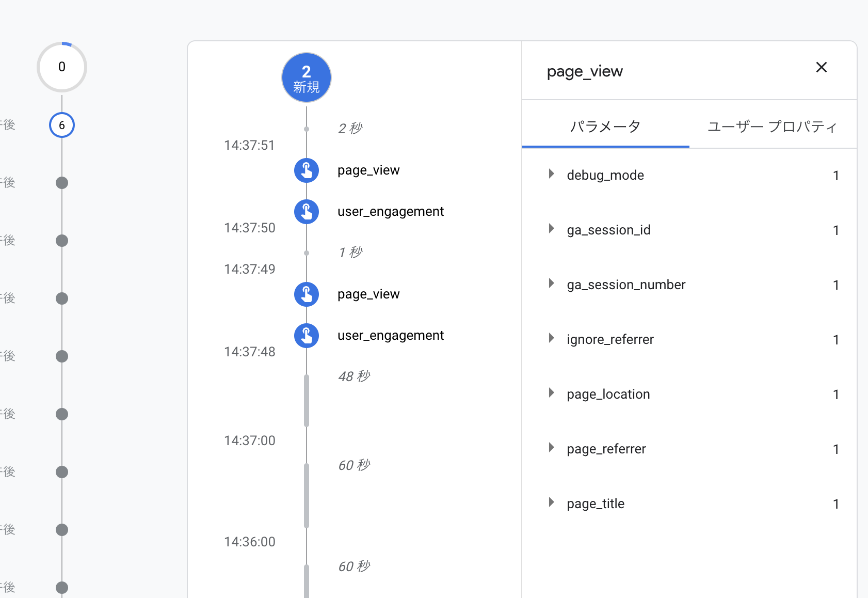Expand the debug_mode parameter

point(552,174)
